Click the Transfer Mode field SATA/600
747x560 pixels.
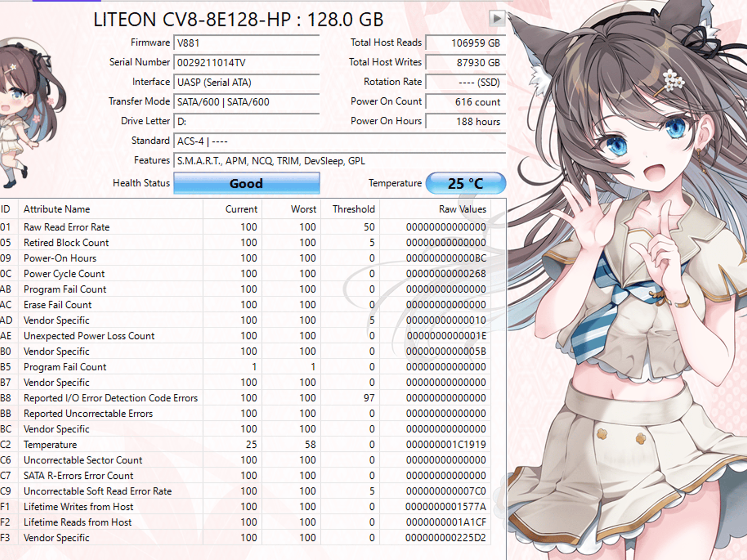pyautogui.click(x=247, y=102)
